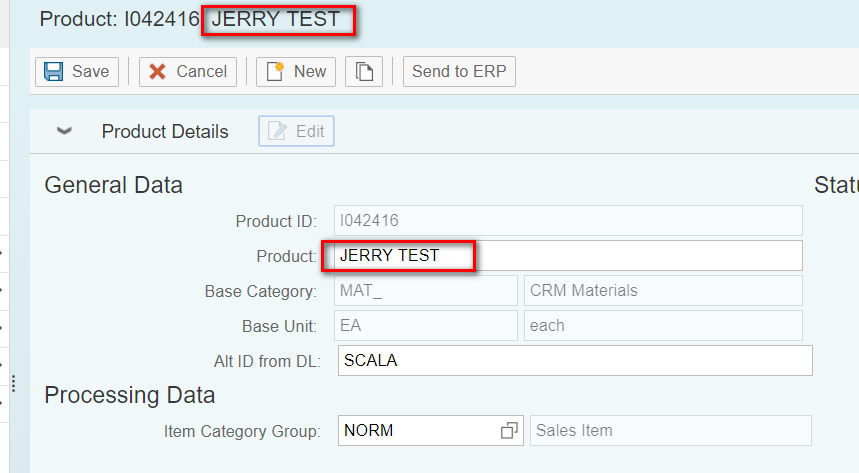This screenshot has height=473, width=859.
Task: Click the Send to ERP button
Action: [x=459, y=72]
